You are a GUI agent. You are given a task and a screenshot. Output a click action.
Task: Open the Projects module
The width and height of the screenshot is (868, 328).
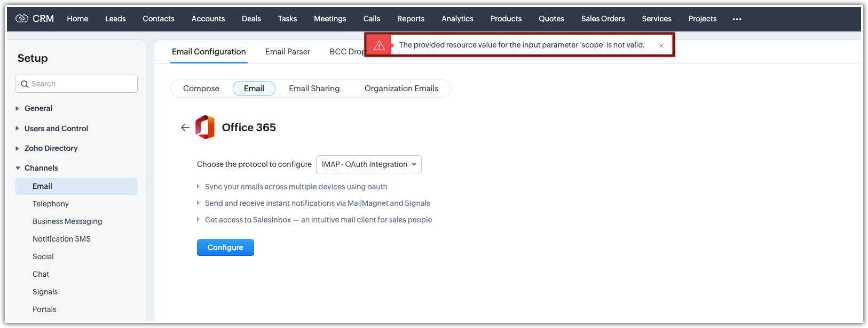703,19
